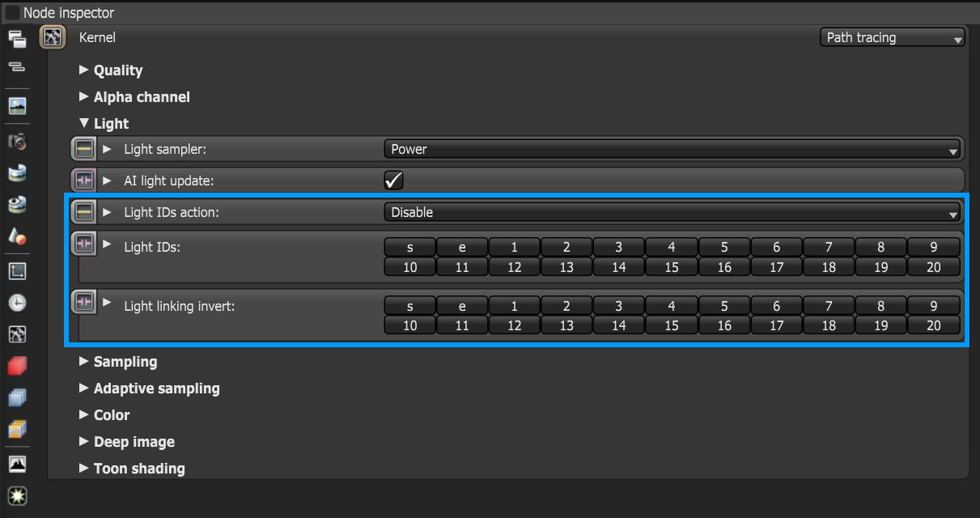Select the geometry shapes icon in sidebar
Image resolution: width=980 pixels, height=518 pixels.
tap(17, 236)
